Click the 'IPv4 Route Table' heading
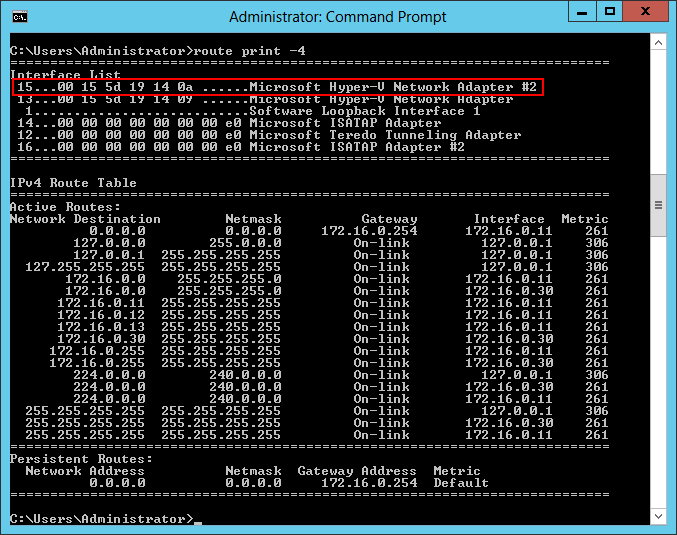Image resolution: width=677 pixels, height=535 pixels. click(x=73, y=183)
